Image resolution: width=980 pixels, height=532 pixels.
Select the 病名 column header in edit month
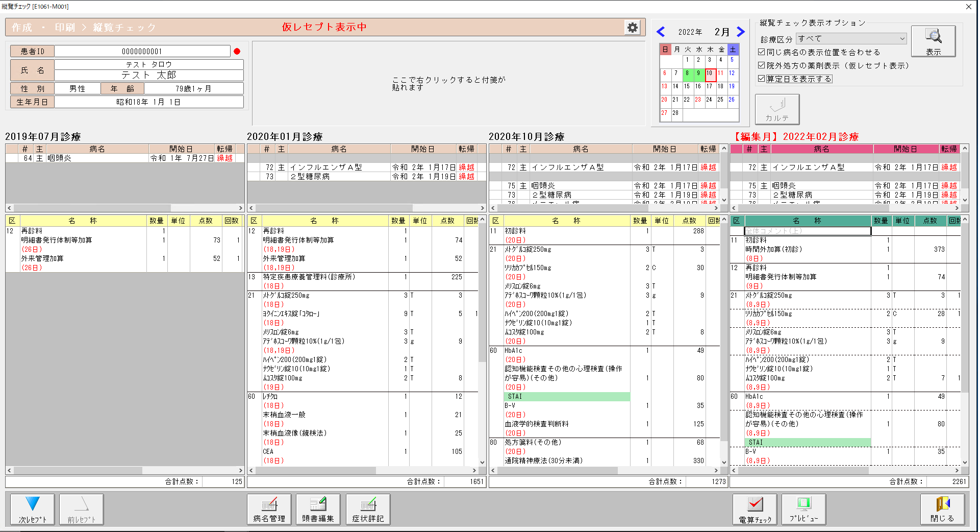(821, 149)
